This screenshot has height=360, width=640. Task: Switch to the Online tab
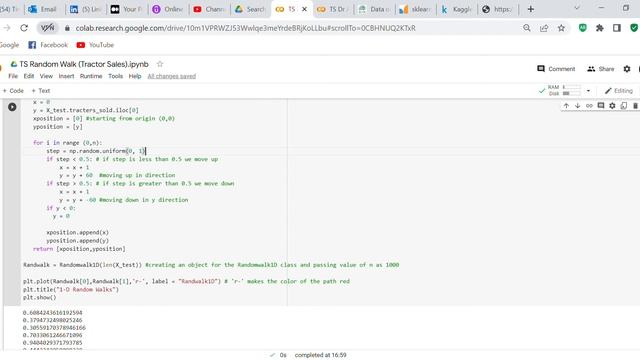coord(167,9)
